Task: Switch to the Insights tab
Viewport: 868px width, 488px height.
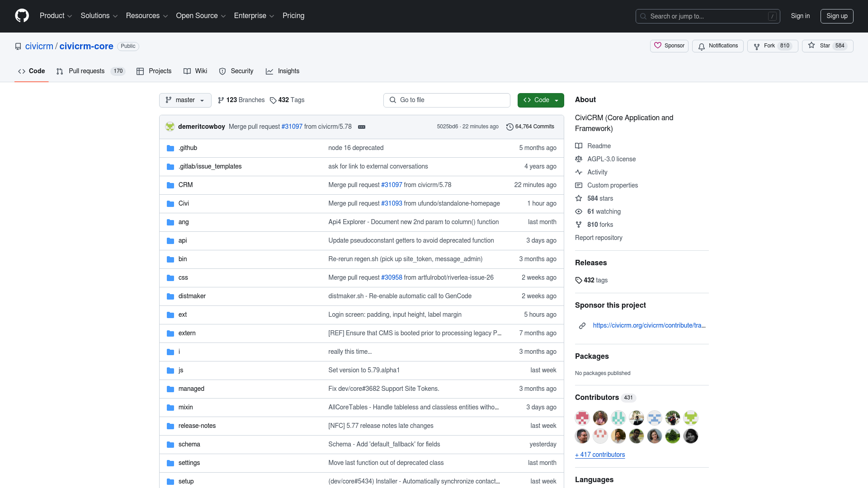Action: coord(283,71)
